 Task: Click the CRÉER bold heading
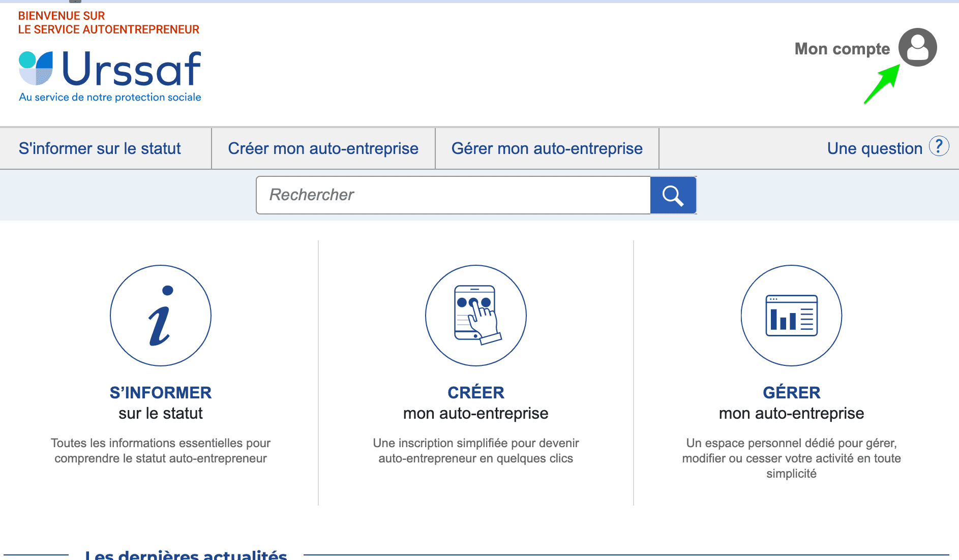click(x=476, y=392)
